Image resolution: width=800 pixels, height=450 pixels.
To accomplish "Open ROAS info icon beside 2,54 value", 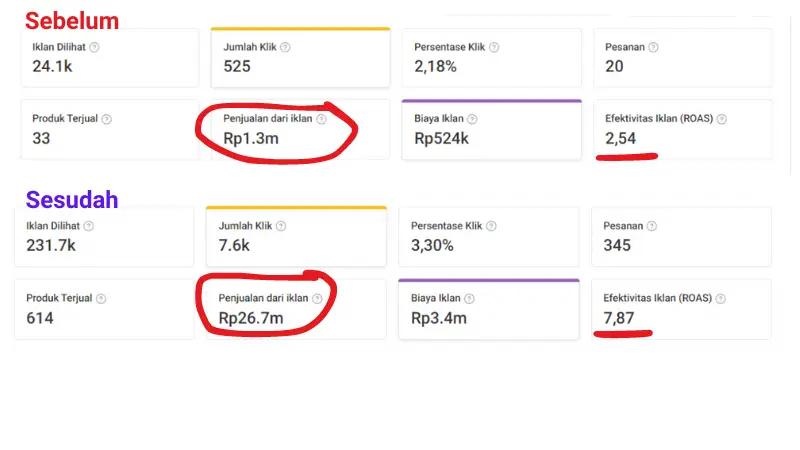I will tap(721, 119).
